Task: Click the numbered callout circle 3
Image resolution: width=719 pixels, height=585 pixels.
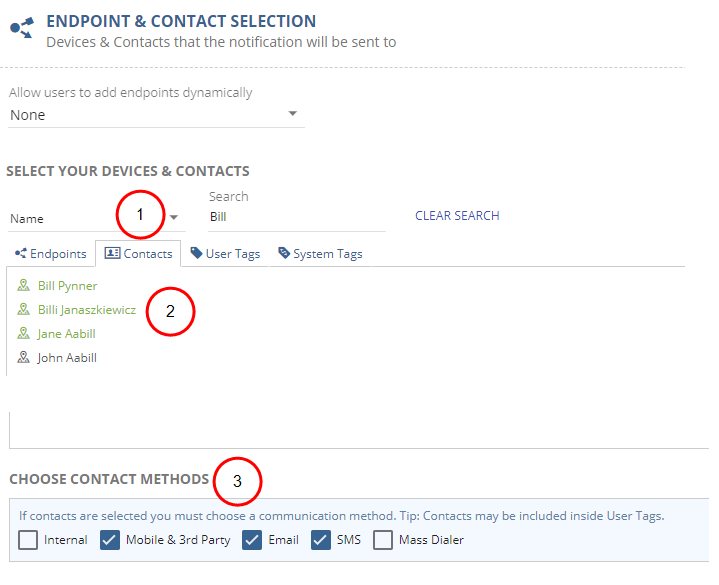Action: (x=237, y=481)
